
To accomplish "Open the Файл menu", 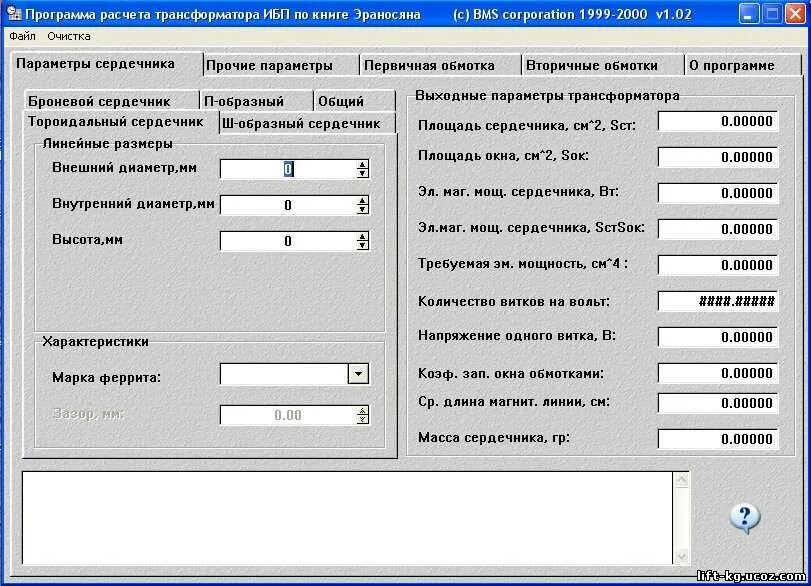I will point(22,36).
